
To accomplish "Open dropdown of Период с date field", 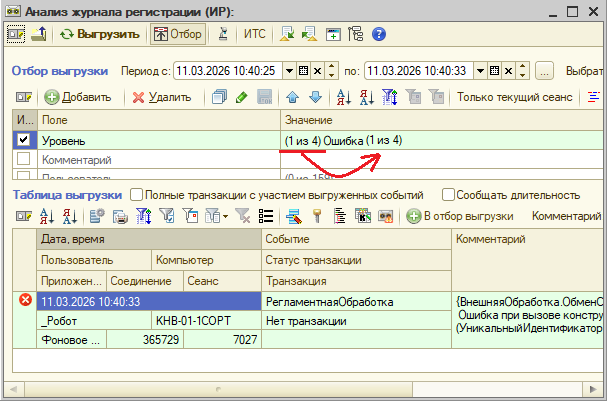I will [x=289, y=71].
